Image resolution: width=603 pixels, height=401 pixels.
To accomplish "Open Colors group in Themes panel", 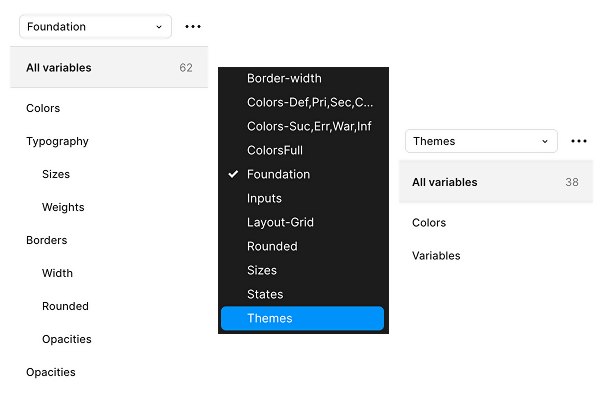I will click(429, 222).
